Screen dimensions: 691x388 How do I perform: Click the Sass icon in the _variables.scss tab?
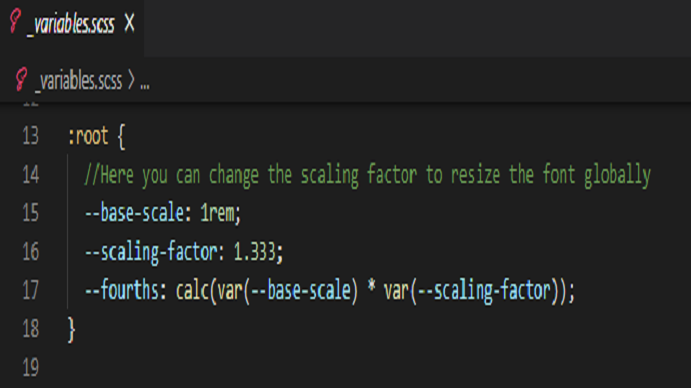(x=15, y=21)
